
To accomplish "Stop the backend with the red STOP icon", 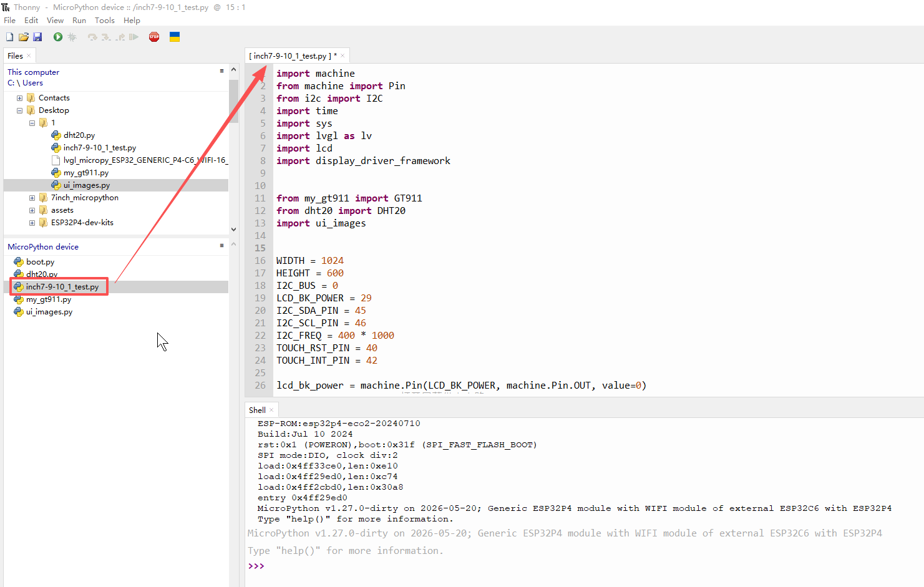I will pyautogui.click(x=154, y=37).
